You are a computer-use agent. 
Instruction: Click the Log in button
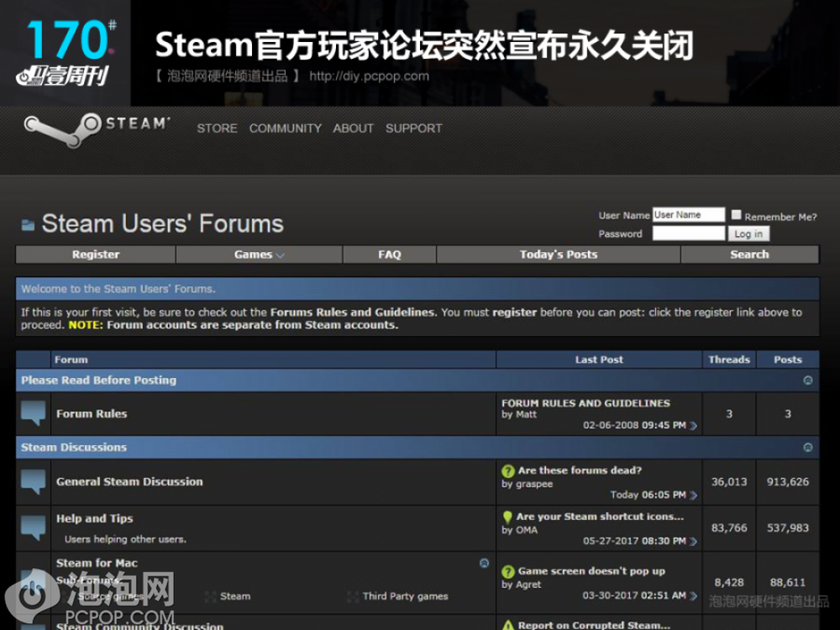(x=748, y=234)
